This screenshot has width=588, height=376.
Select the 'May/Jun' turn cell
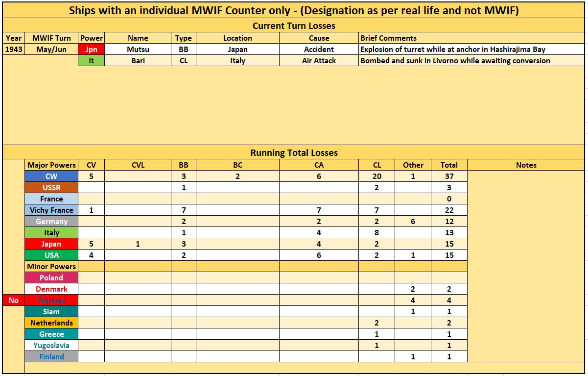pos(51,49)
